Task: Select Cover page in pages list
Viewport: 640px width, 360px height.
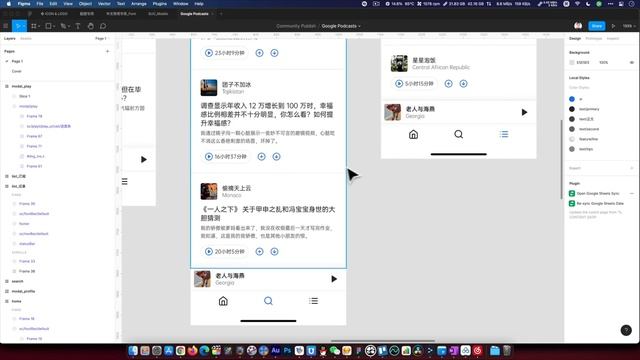Action: click(x=16, y=71)
